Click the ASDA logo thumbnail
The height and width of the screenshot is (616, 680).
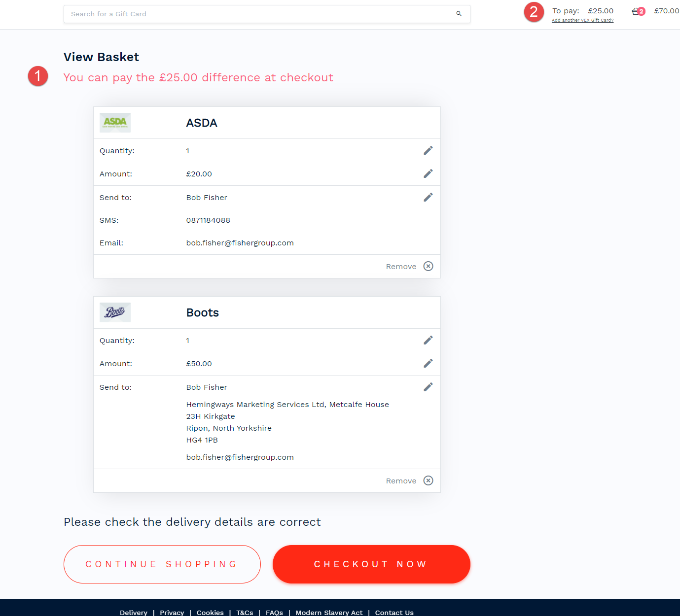[115, 123]
